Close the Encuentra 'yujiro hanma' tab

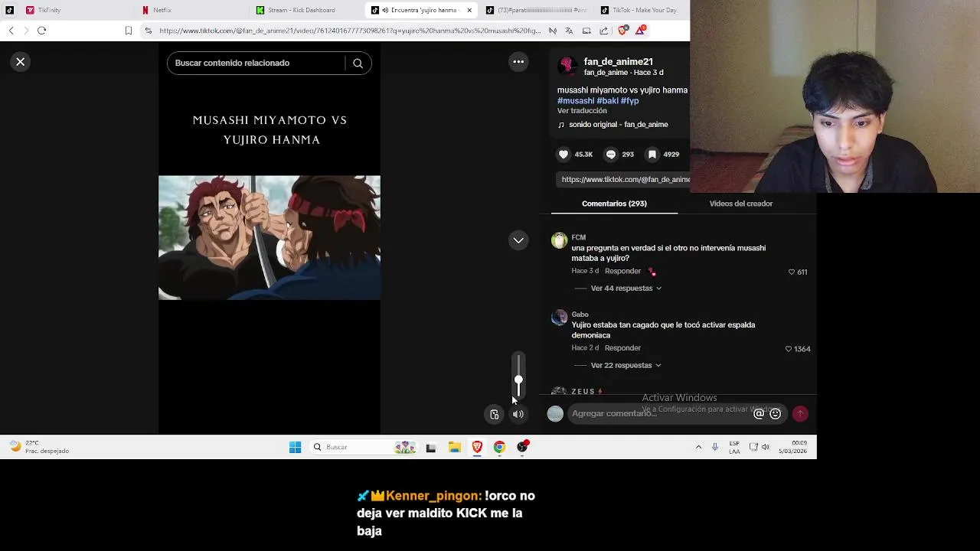pos(469,10)
